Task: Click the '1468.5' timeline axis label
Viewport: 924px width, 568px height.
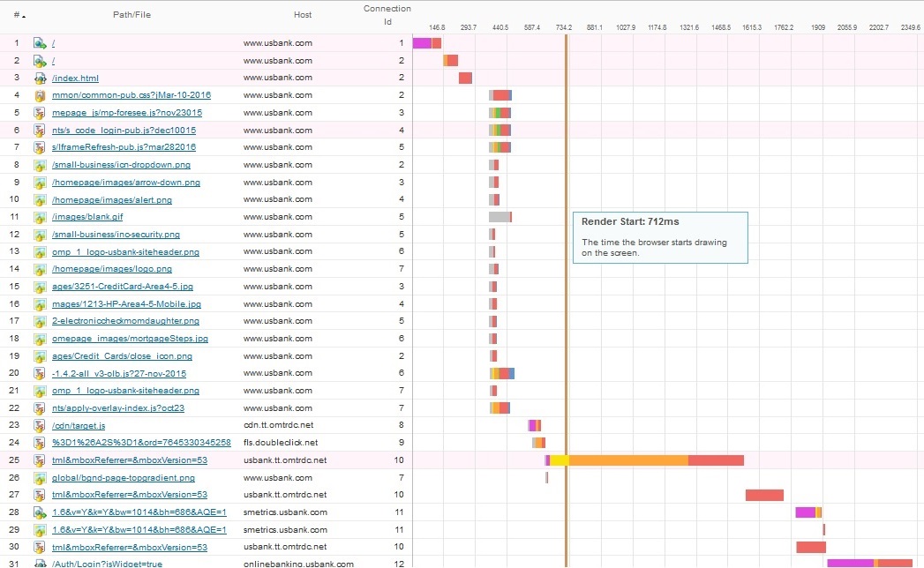Action: (x=721, y=27)
